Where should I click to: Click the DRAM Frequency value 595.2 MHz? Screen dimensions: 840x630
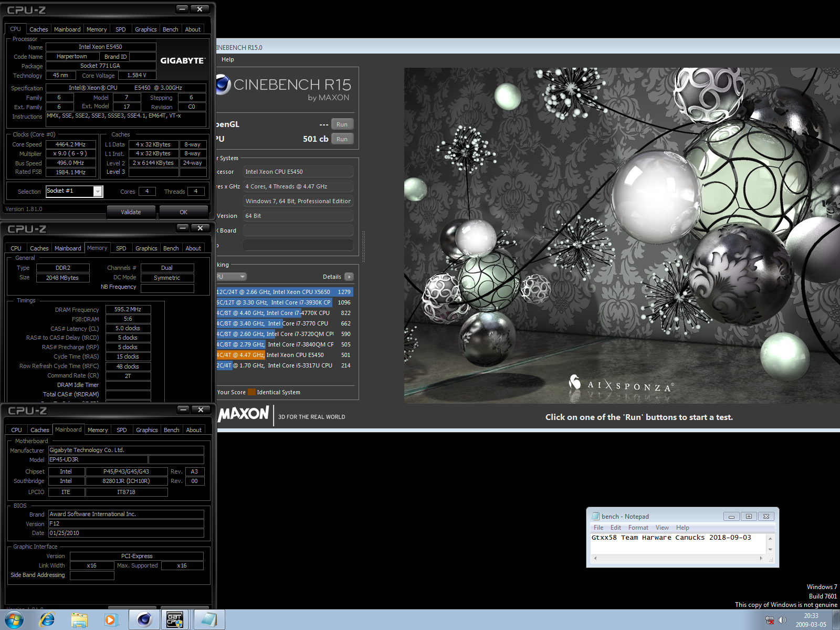coord(128,310)
